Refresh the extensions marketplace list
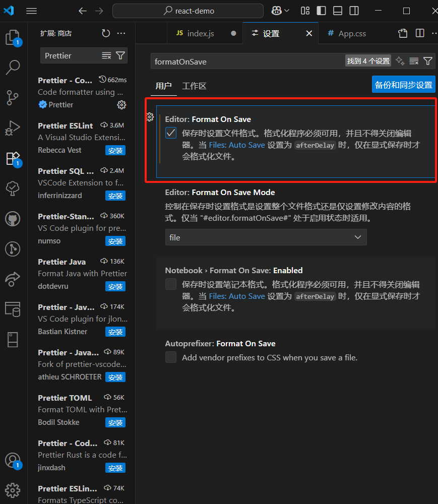438x504 pixels. pos(105,33)
